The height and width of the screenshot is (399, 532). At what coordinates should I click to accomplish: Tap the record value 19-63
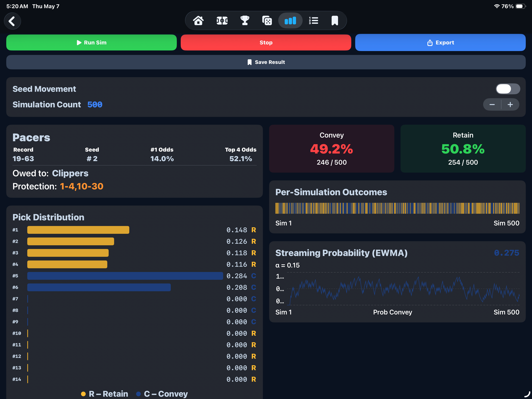point(23,159)
